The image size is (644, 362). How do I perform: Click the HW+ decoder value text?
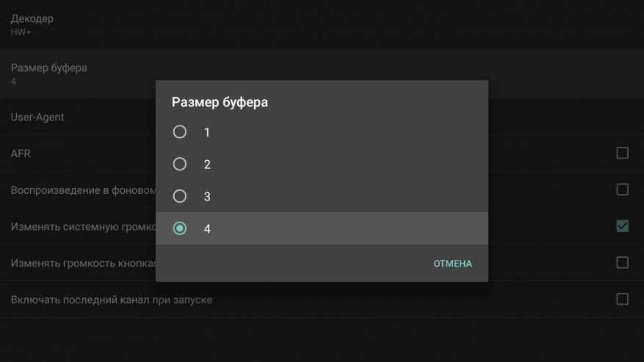click(19, 32)
